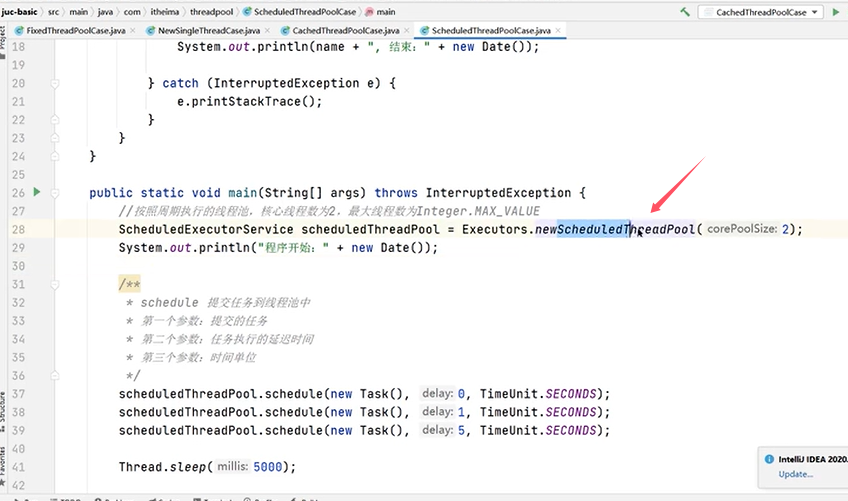Click schedule call with delay 1

364,412
